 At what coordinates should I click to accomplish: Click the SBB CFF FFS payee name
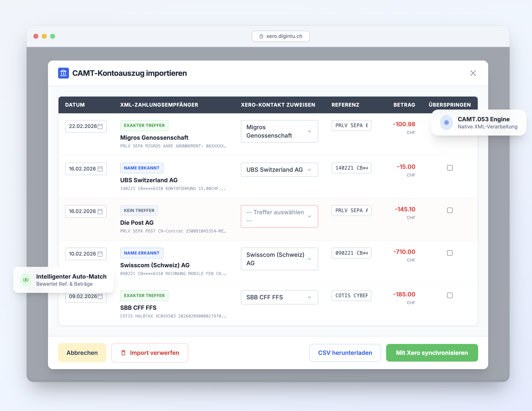(x=138, y=308)
